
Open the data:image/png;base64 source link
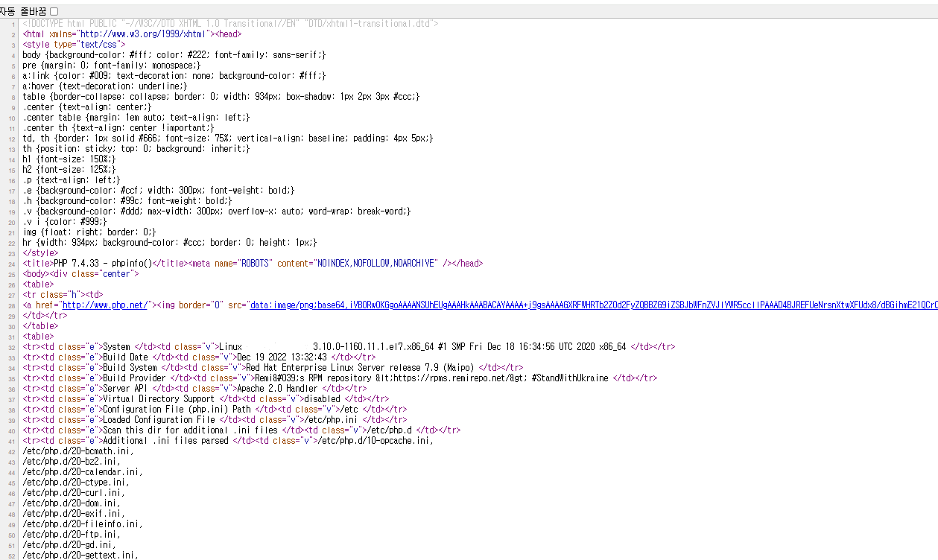tap(594, 305)
